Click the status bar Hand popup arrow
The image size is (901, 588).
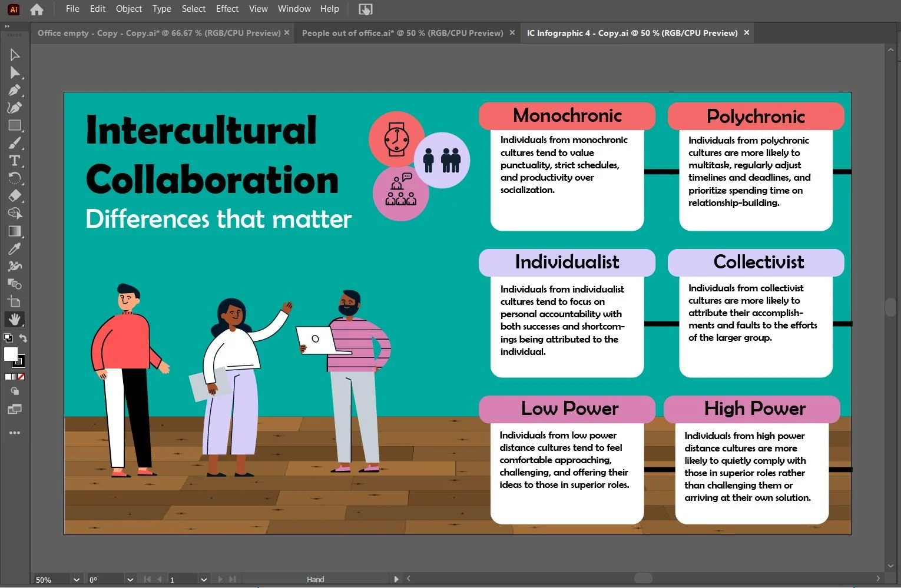(x=396, y=579)
